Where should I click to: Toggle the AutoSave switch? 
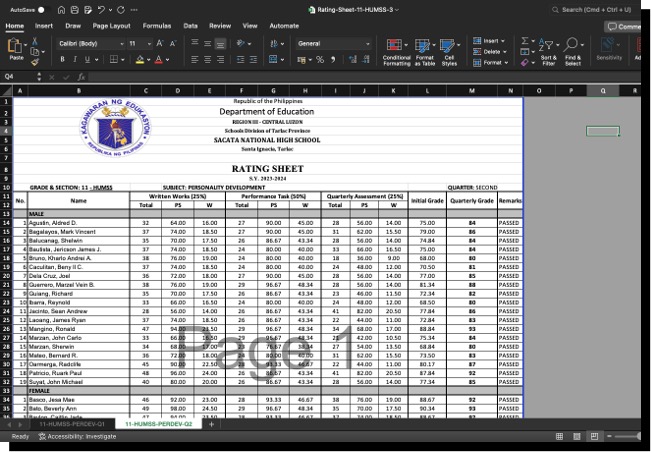tap(43, 10)
